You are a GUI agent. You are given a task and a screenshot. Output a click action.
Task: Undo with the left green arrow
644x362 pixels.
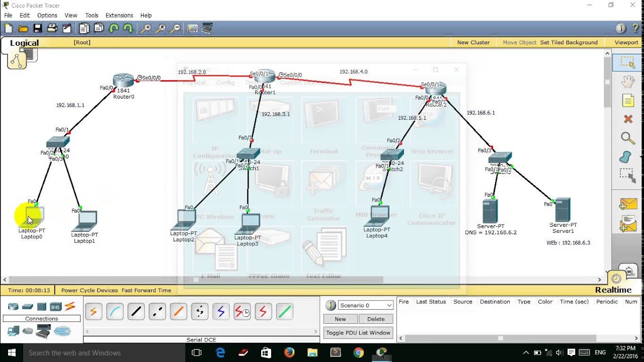[114, 29]
